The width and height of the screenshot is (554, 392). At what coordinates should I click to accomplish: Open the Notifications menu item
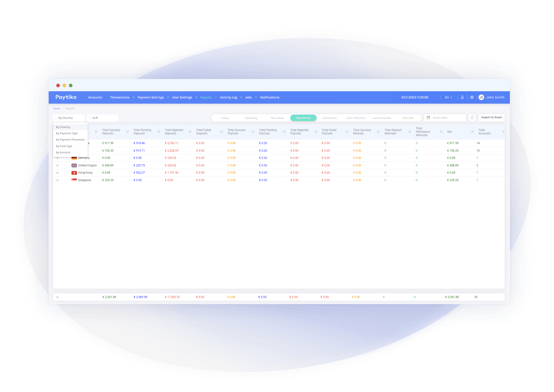270,97
